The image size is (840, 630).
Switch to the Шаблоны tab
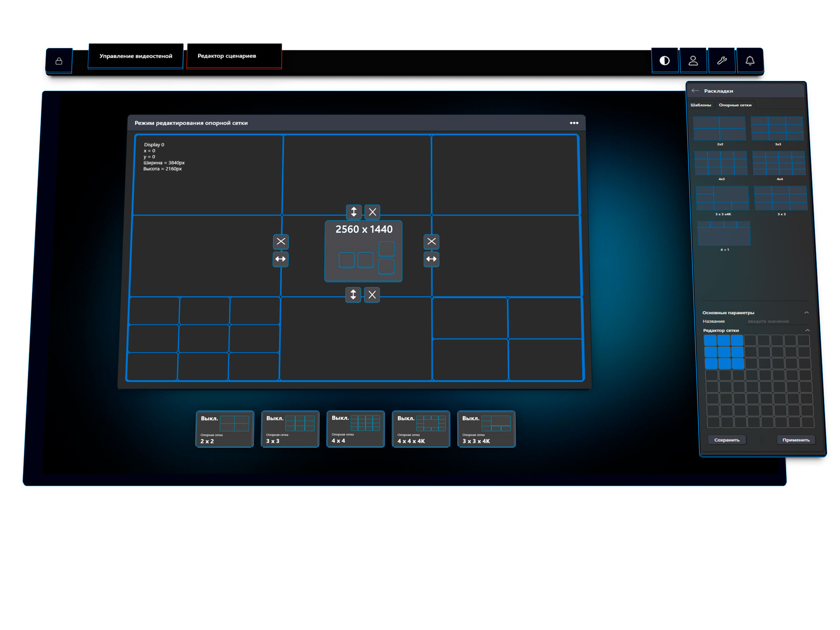pyautogui.click(x=701, y=105)
